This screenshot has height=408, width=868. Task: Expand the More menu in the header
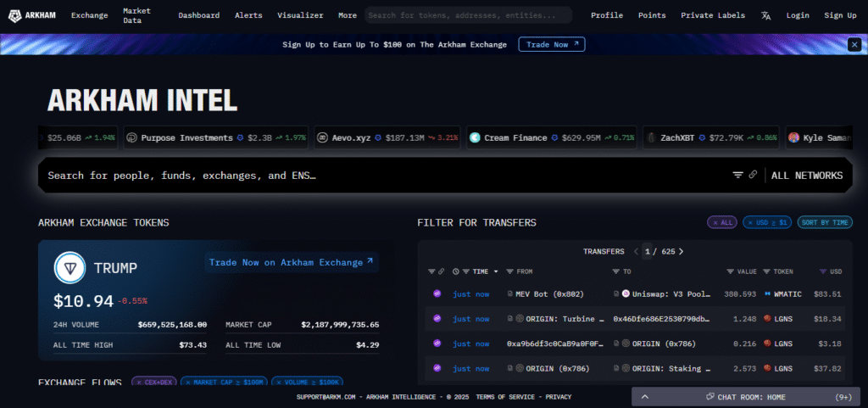(x=348, y=15)
